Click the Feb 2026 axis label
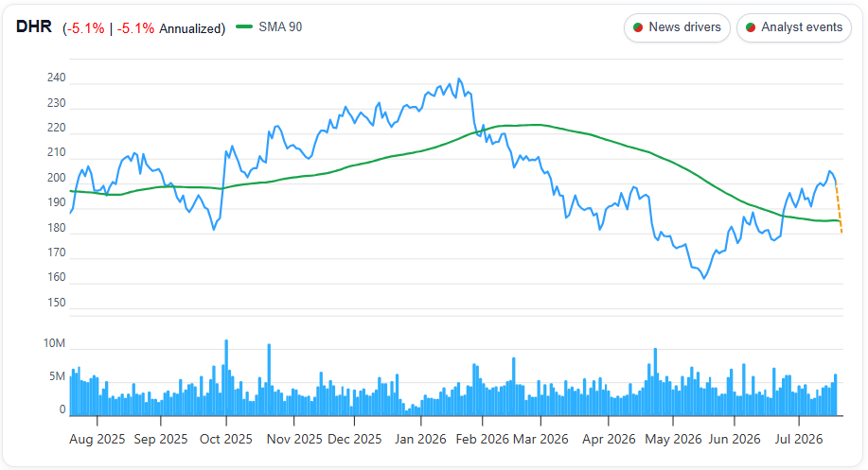868x470 pixels. [482, 439]
